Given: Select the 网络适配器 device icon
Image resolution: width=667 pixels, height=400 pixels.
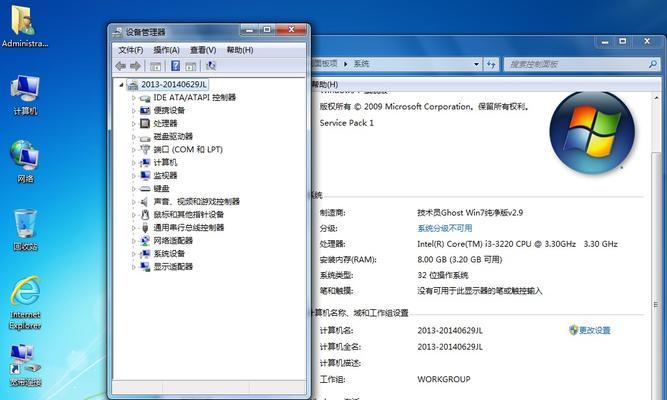Looking at the screenshot, I should [x=145, y=241].
